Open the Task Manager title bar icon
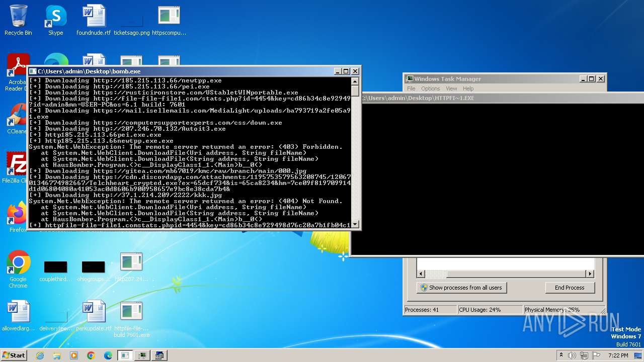Viewport: 644px width, 362px height. (x=410, y=79)
